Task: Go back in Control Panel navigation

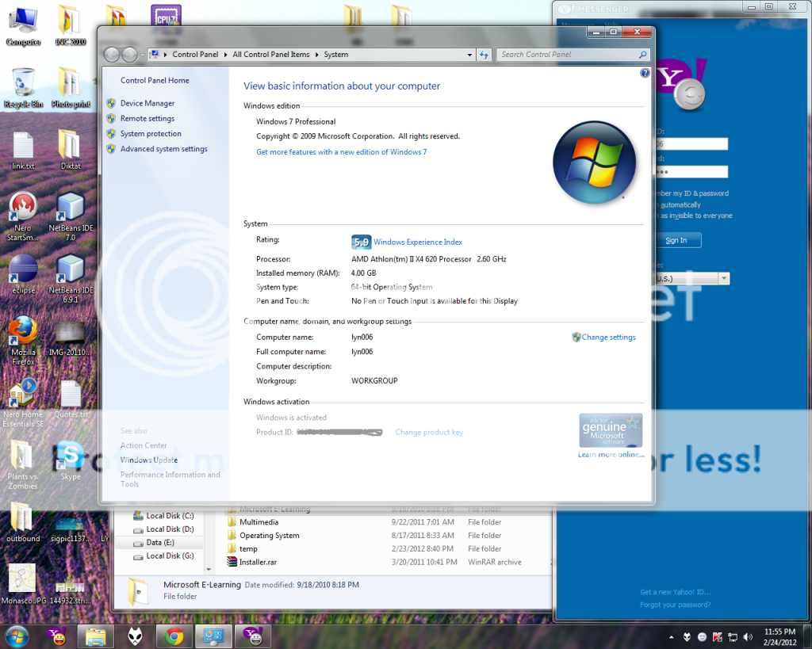Action: click(112, 55)
